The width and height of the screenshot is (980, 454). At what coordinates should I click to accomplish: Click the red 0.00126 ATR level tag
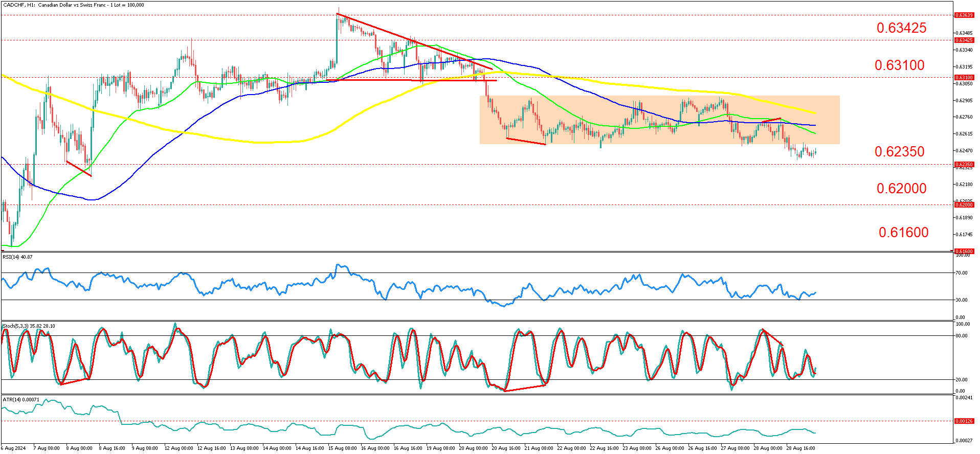click(x=964, y=421)
